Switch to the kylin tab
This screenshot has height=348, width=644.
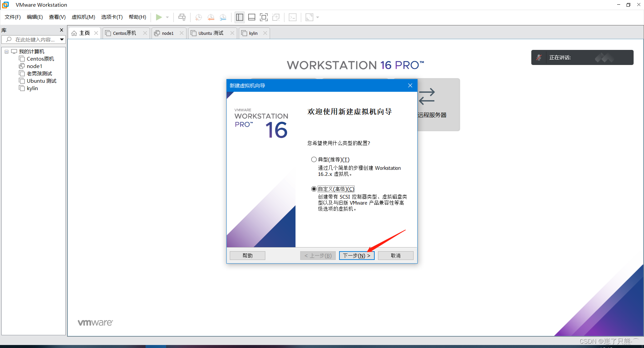253,33
